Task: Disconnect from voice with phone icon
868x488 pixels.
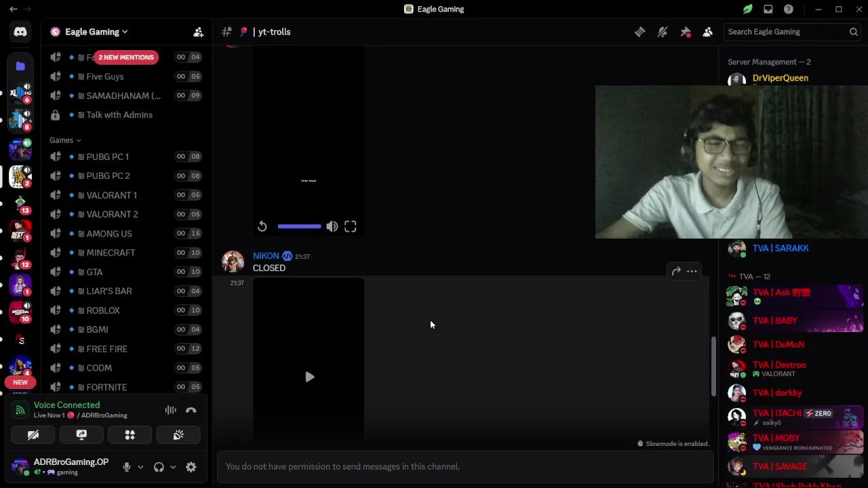Action: 191,410
